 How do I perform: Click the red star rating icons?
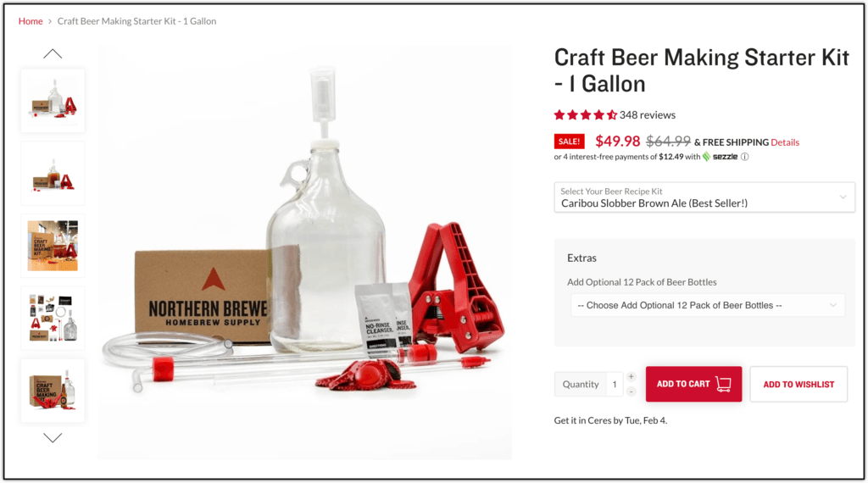[586, 115]
